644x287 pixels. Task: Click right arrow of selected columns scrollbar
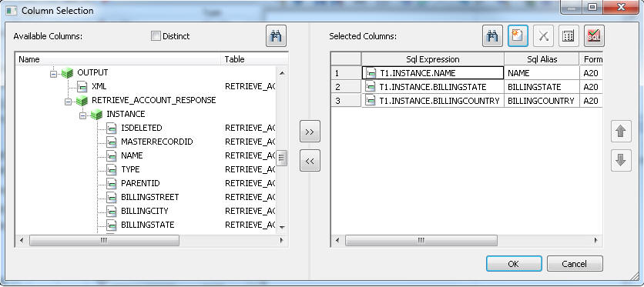(596, 240)
